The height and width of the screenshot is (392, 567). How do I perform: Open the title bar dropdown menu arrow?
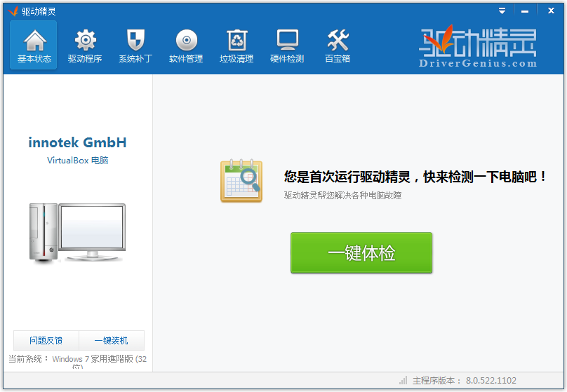click(502, 11)
